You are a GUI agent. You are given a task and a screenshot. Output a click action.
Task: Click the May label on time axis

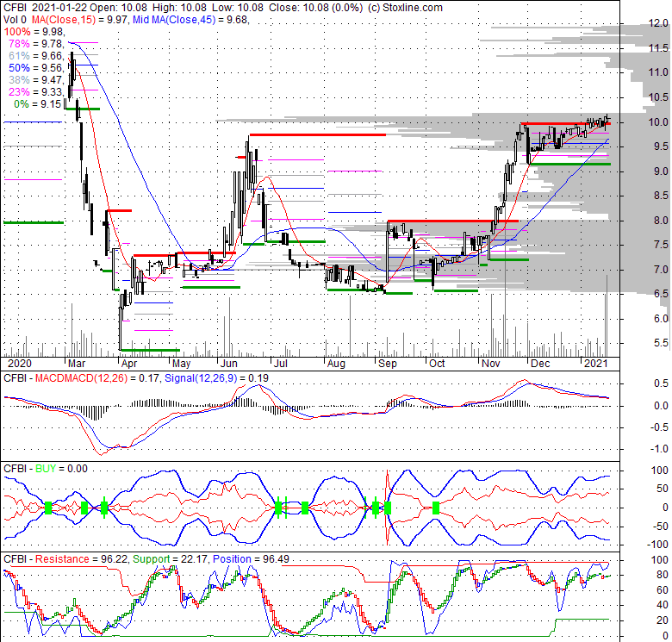click(181, 364)
